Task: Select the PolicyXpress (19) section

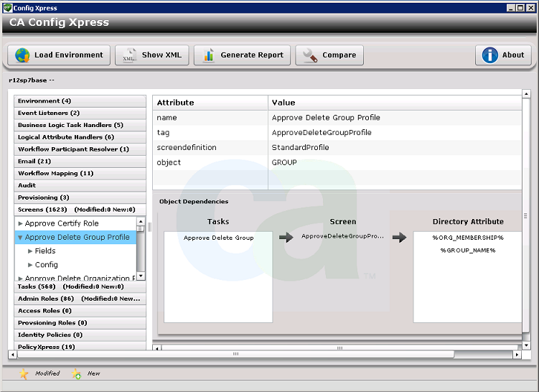Action: tap(46, 347)
